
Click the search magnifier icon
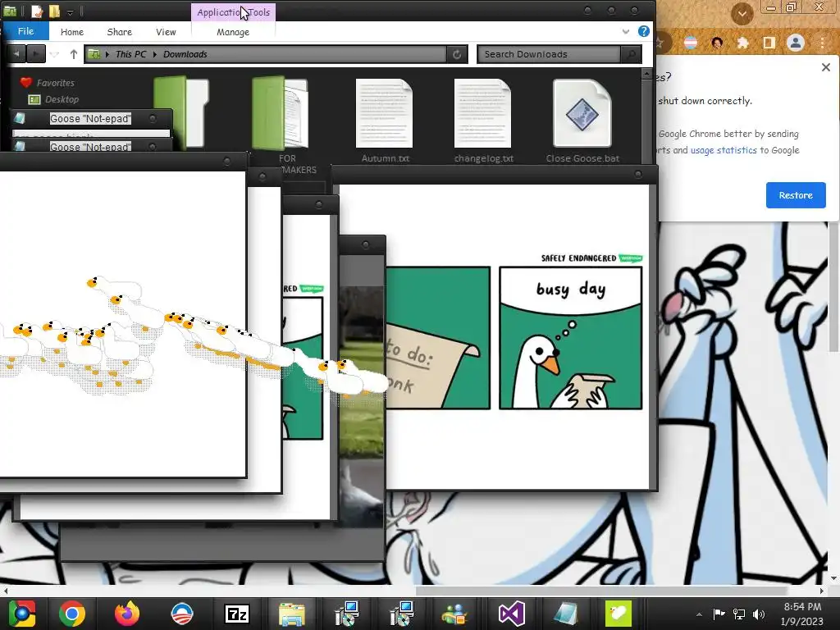click(x=631, y=54)
